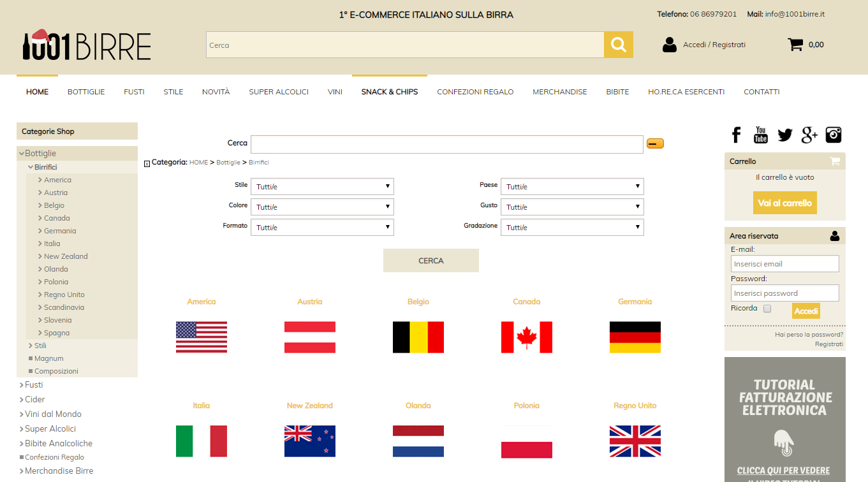Screen dimensions: 868x482
Task: Click Hai perso la password link
Action: pyautogui.click(x=809, y=334)
